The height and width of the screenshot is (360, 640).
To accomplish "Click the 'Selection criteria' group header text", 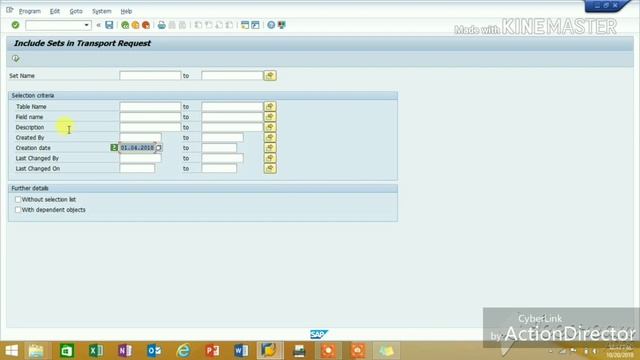I will pos(33,96).
